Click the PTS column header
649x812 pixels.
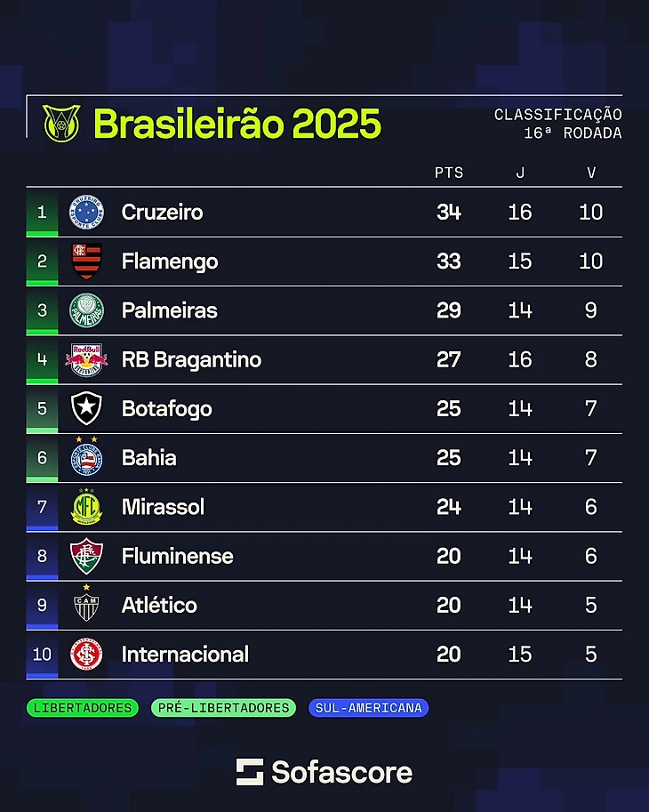click(449, 173)
